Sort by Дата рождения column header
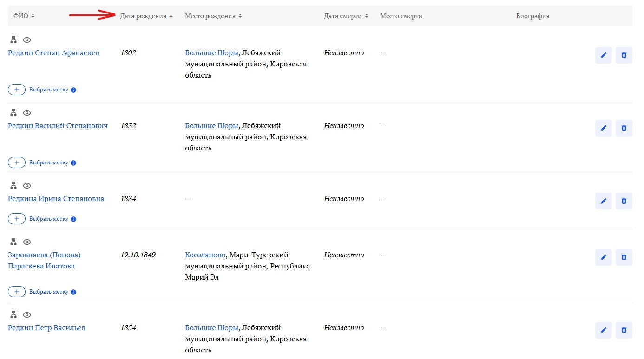This screenshot has width=644, height=359. tap(146, 16)
